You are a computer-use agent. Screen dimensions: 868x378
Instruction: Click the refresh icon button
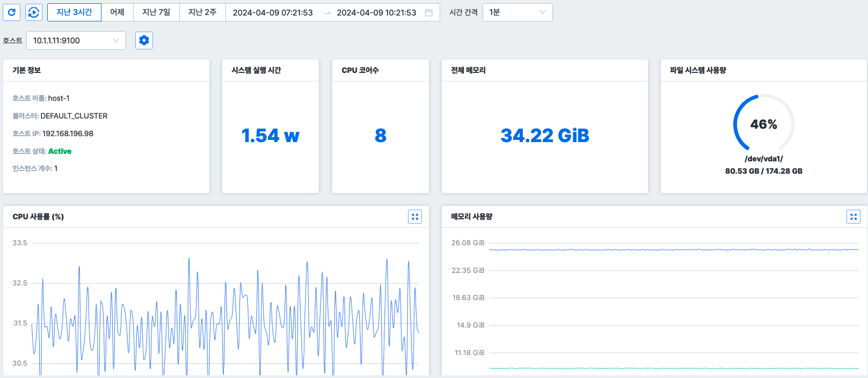pyautogui.click(x=12, y=12)
